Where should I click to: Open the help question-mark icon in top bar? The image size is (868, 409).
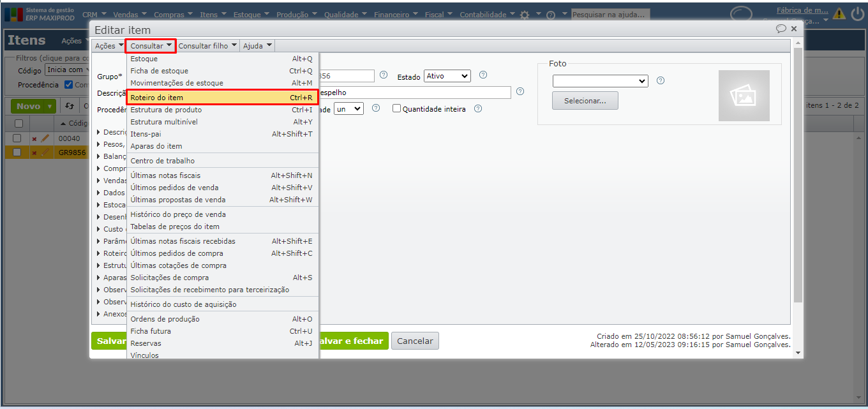pyautogui.click(x=551, y=15)
